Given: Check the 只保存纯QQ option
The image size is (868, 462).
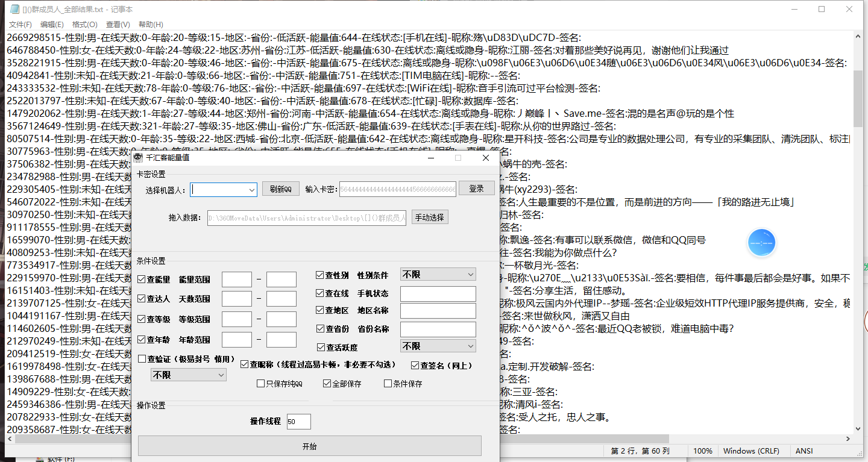Looking at the screenshot, I should coord(260,384).
